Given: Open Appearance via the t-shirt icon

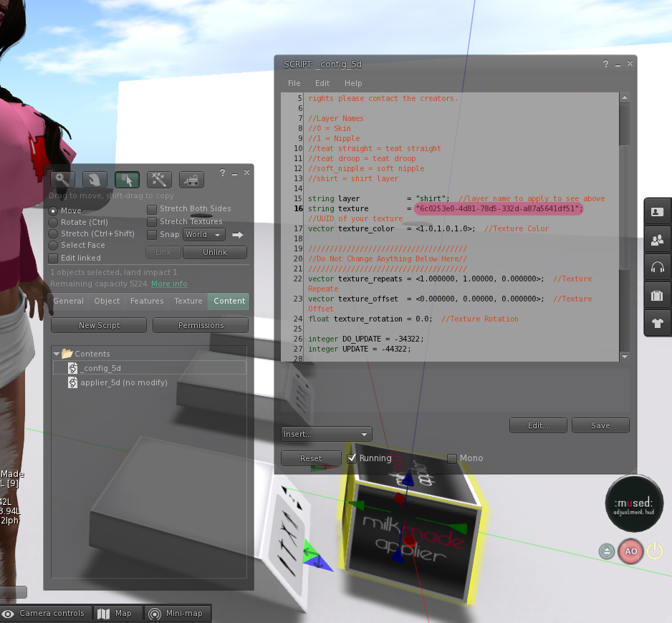Looking at the screenshot, I should point(657,323).
